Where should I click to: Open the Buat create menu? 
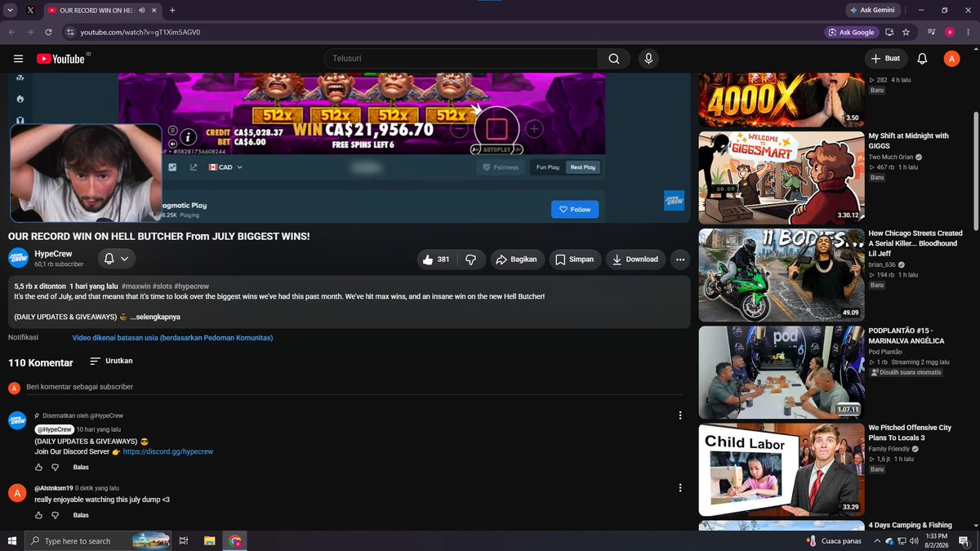tap(886, 59)
